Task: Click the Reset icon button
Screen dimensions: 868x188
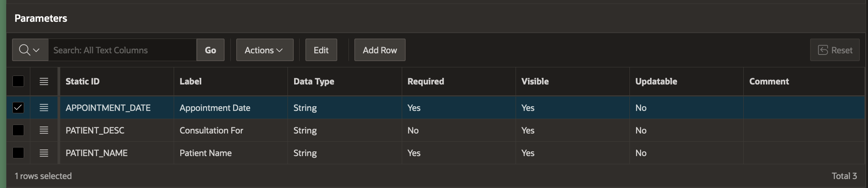Action: click(x=835, y=50)
